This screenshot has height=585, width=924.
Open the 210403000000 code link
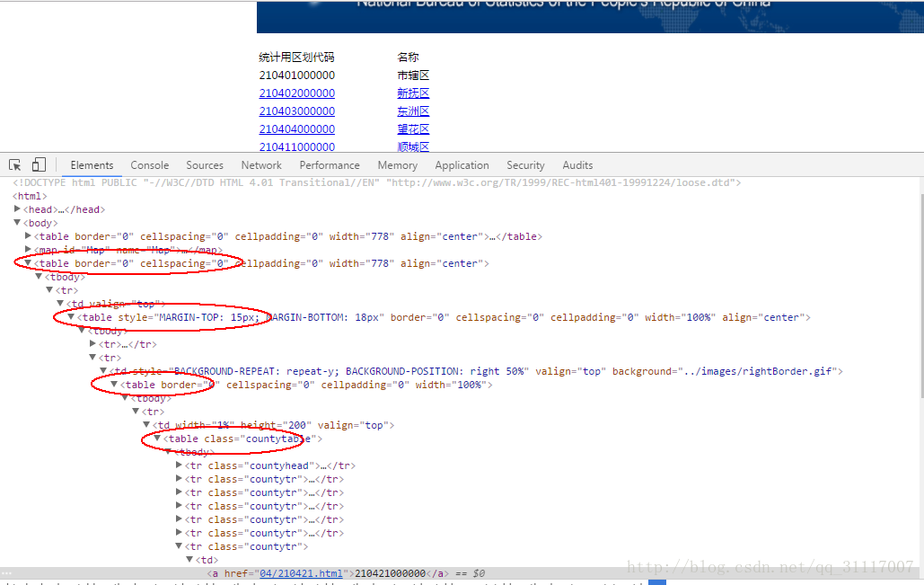pos(297,111)
